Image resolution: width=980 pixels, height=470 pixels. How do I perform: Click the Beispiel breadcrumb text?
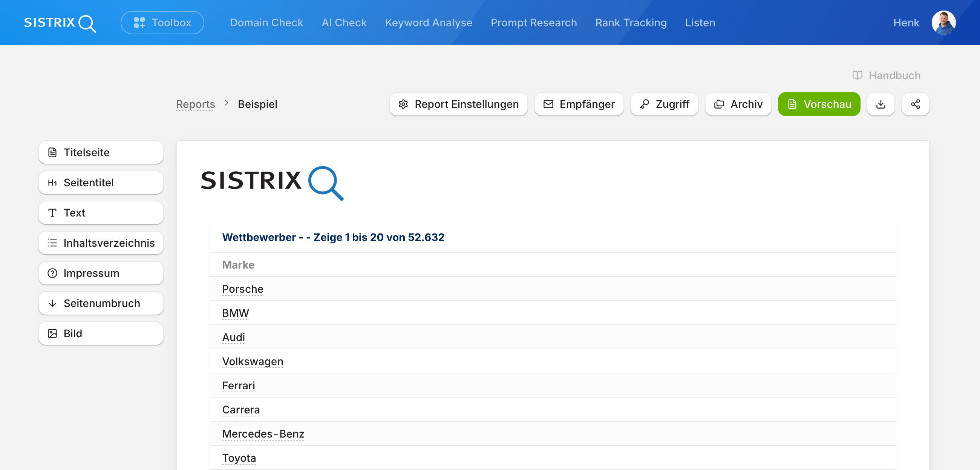257,104
